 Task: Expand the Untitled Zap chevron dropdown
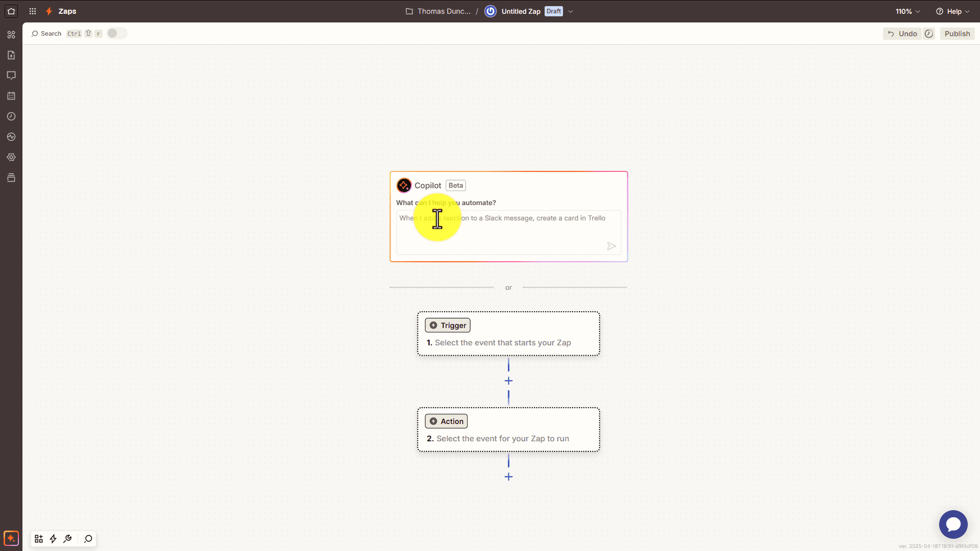coord(571,11)
